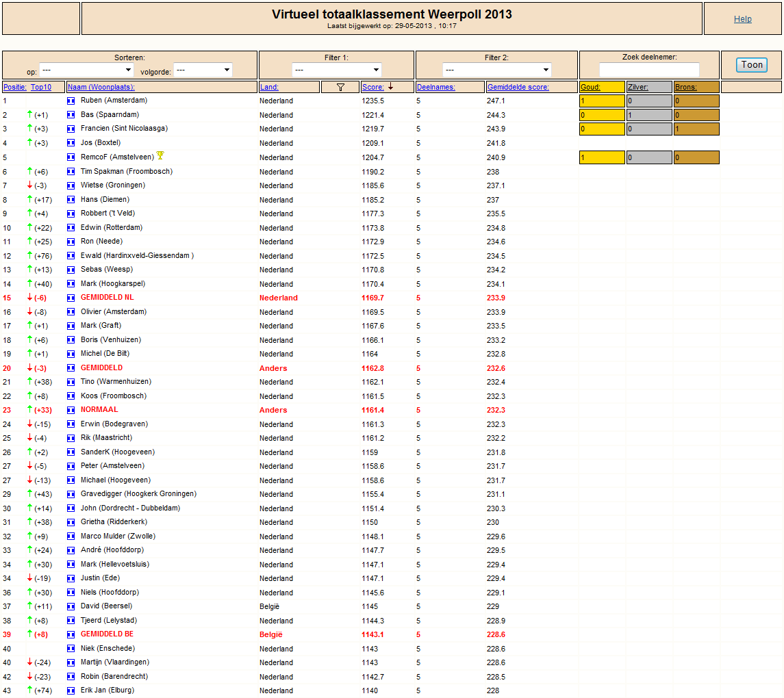
Task: Expand the Filter 2 dropdown
Action: click(x=496, y=70)
